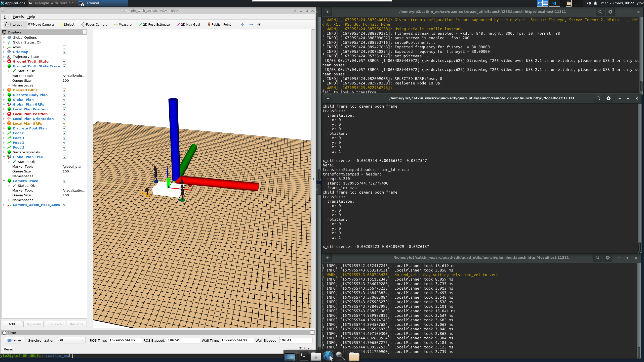
Task: Click the Add display button
Action: click(x=12, y=324)
